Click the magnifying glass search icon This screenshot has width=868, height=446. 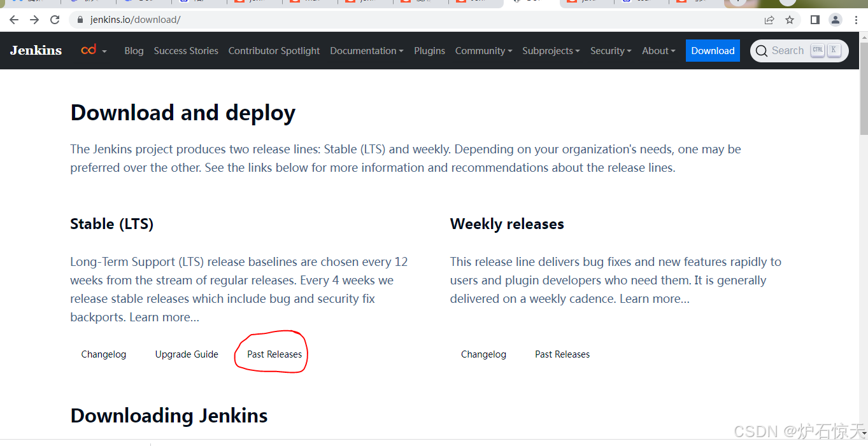tap(762, 50)
